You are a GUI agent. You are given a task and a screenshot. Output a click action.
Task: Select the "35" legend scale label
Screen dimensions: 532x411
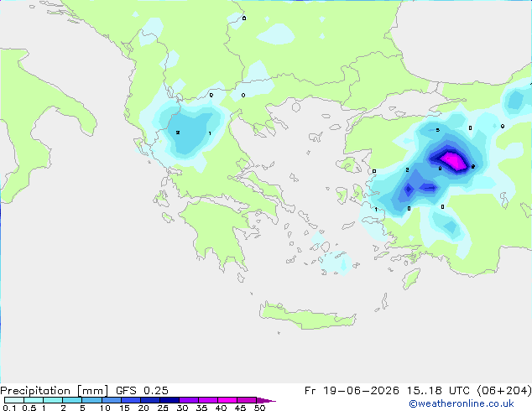tap(201, 408)
